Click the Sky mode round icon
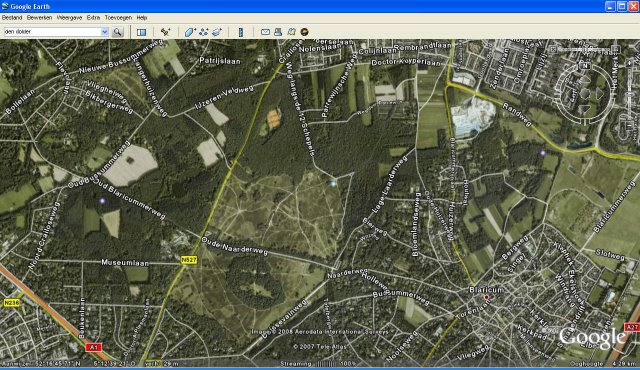 pyautogui.click(x=304, y=32)
